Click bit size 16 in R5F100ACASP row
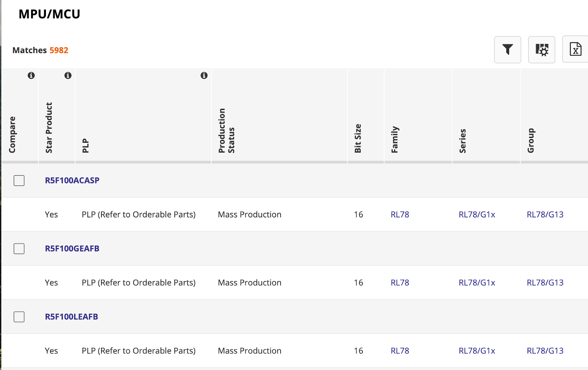This screenshot has height=370, width=588. 358,214
